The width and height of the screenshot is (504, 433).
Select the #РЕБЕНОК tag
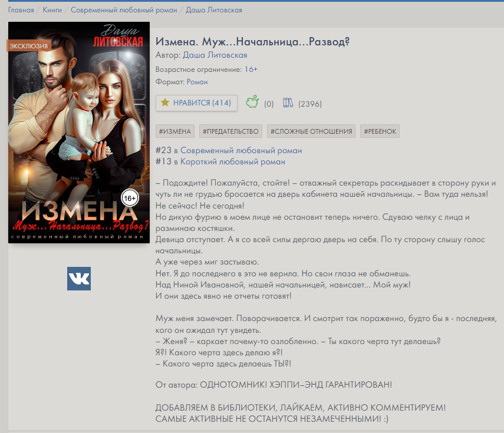380,131
